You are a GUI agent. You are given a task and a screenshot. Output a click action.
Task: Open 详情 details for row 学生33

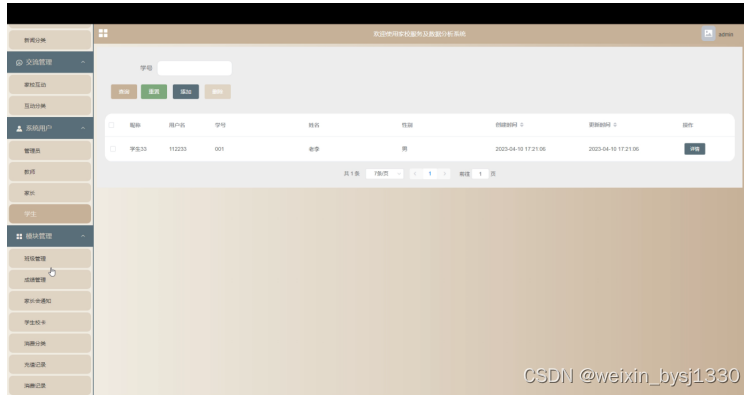tap(694, 149)
